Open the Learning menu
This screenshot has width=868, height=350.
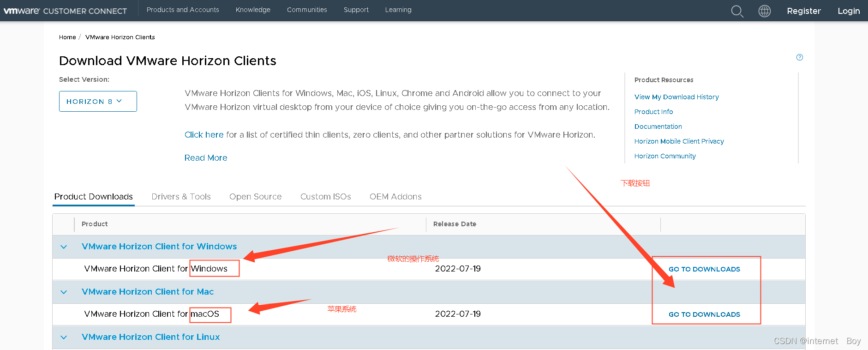[398, 10]
